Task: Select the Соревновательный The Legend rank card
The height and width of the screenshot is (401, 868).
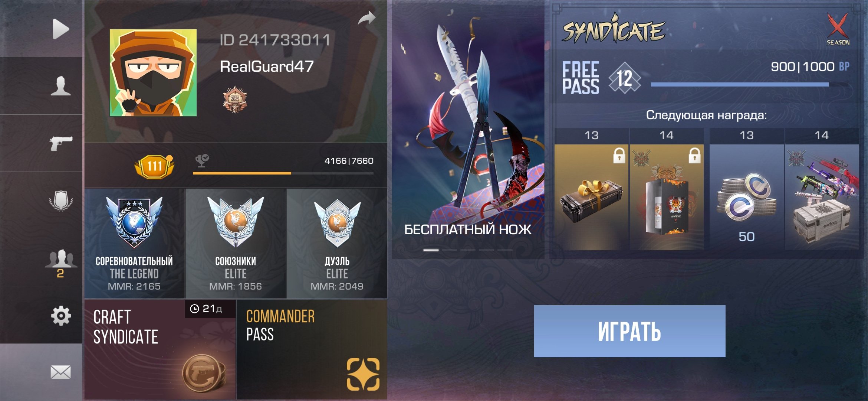Action: pyautogui.click(x=134, y=243)
